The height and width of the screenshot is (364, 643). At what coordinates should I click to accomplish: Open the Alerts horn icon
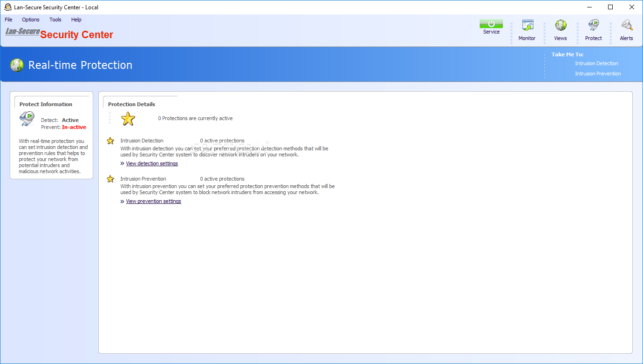click(627, 26)
